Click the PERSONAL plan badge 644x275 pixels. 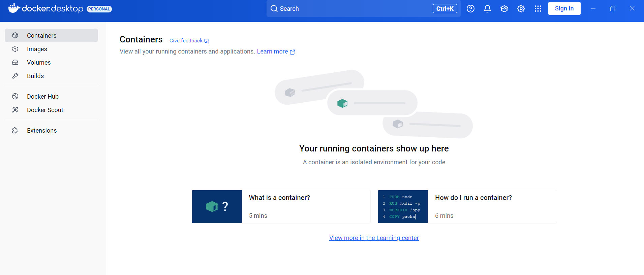click(x=99, y=9)
